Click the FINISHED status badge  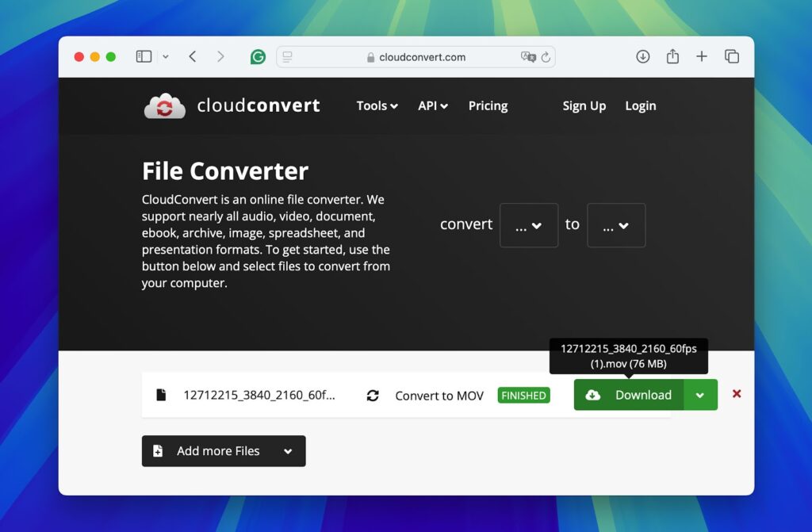(523, 396)
